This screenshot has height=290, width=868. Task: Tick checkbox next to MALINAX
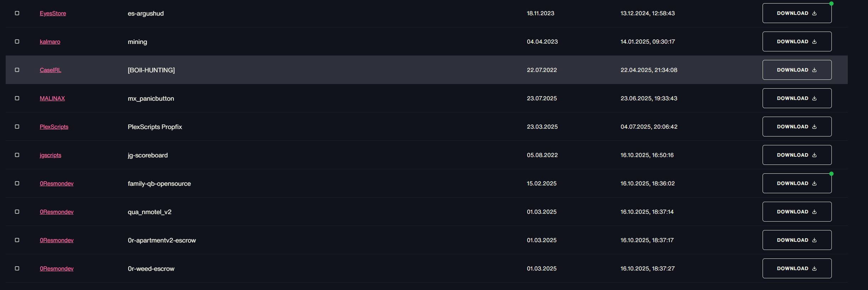pos(17,98)
